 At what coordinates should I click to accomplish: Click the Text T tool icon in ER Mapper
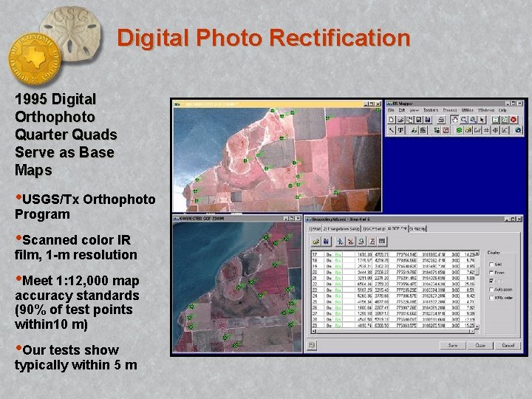[x=400, y=130]
